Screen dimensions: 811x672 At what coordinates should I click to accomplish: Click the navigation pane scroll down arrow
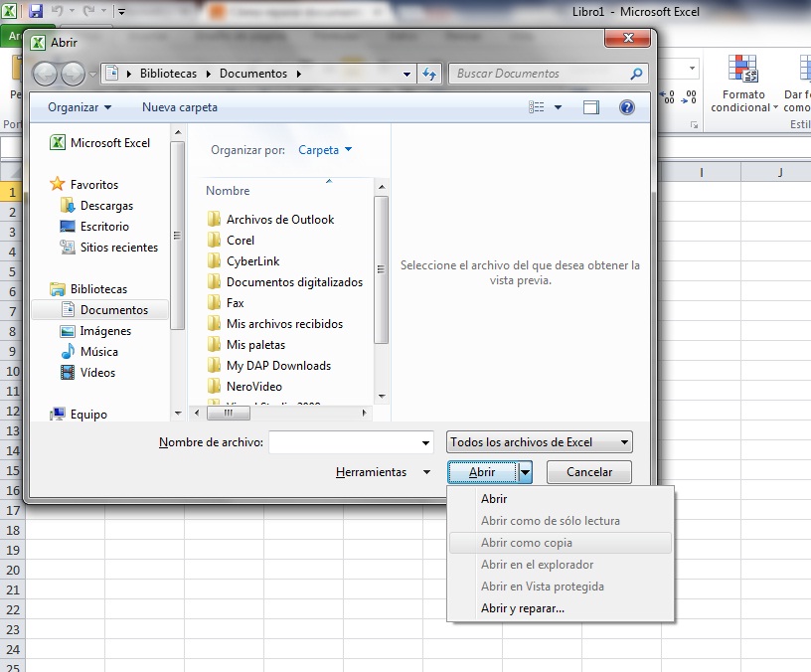pyautogui.click(x=178, y=413)
